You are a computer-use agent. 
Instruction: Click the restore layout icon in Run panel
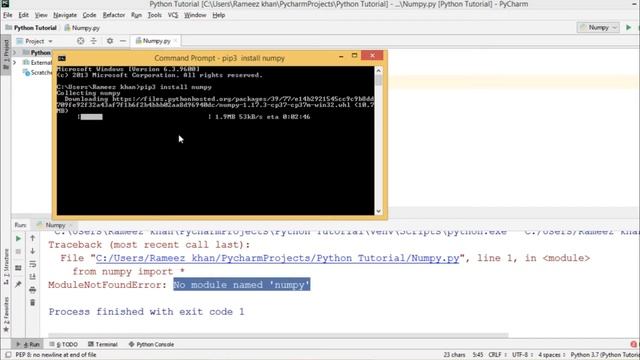click(x=18, y=268)
